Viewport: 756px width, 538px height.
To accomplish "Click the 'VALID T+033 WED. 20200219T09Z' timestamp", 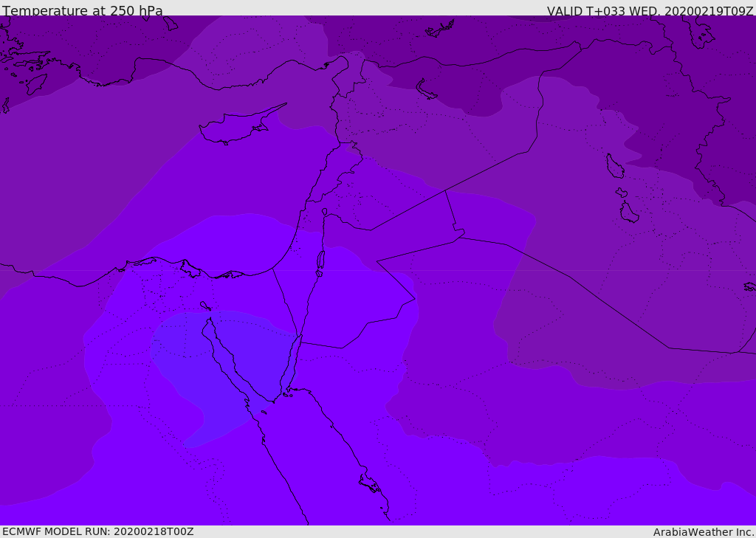I will [650, 10].
